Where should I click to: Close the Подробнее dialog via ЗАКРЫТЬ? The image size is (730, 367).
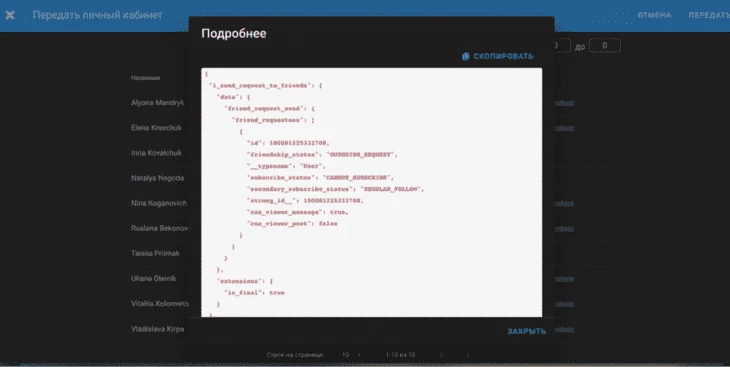(526, 331)
